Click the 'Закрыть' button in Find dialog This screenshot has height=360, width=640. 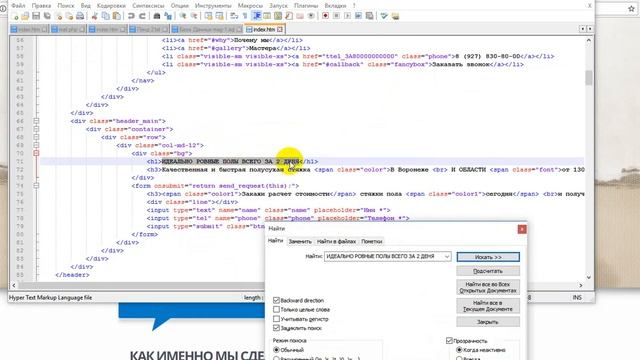[x=488, y=322]
